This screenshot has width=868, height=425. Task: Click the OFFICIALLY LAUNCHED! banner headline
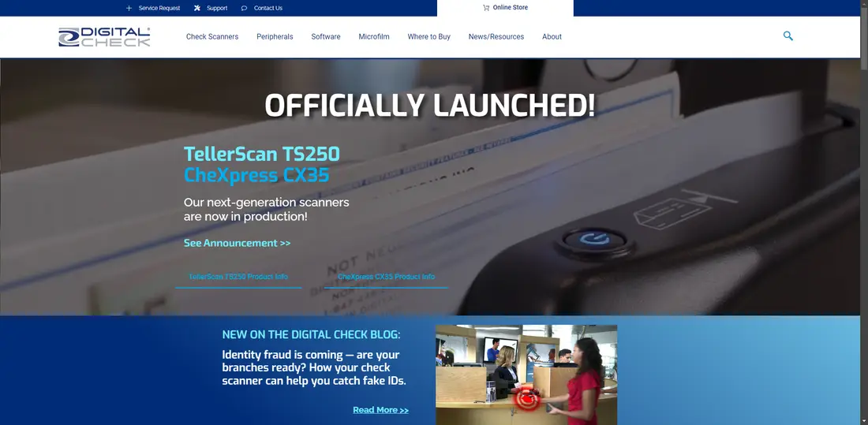coord(430,106)
